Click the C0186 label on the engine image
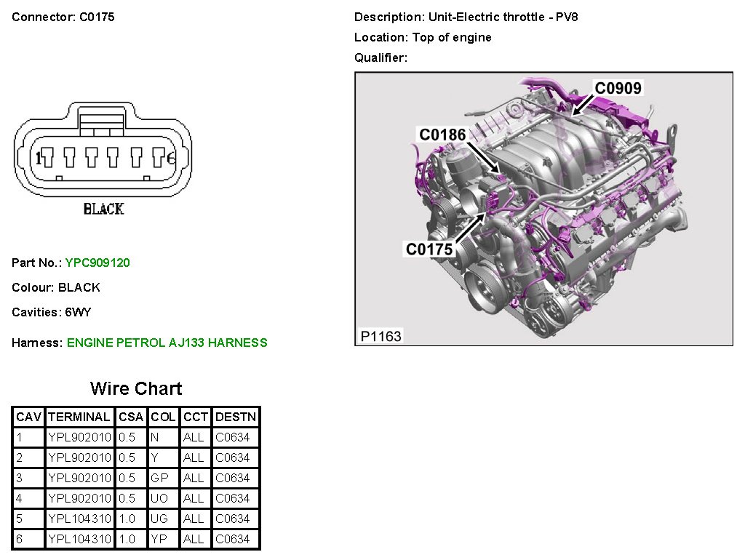The width and height of the screenshot is (745, 560). 442,135
